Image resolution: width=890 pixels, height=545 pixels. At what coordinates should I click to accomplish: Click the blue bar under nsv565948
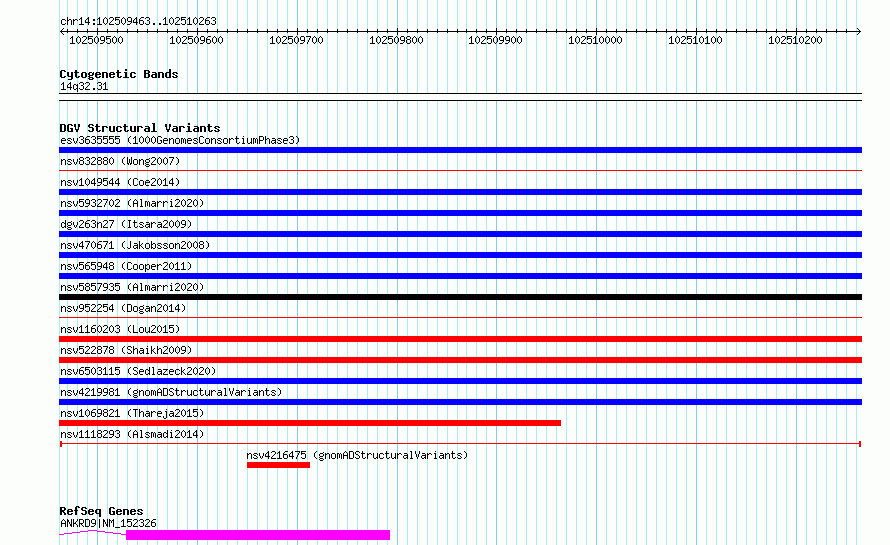click(x=460, y=276)
